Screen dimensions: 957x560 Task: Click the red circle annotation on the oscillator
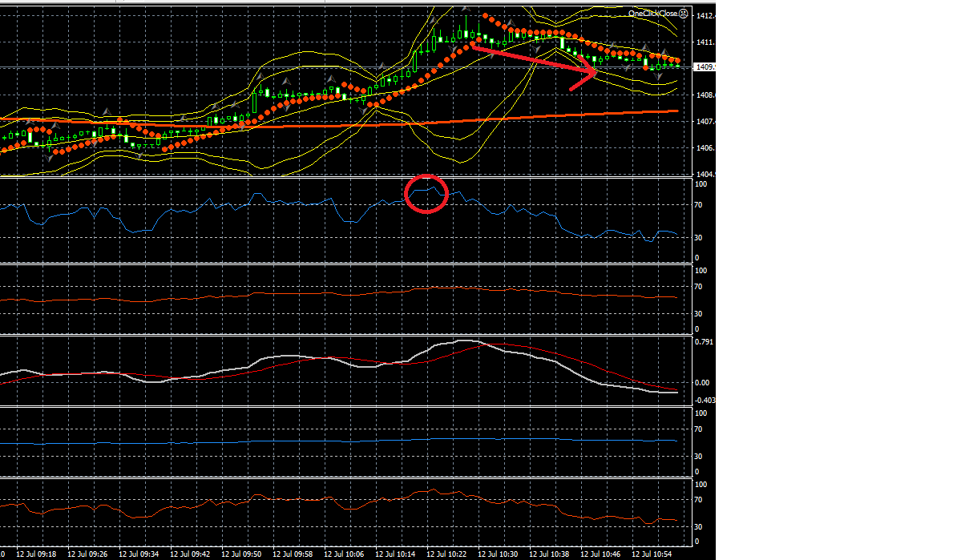426,193
